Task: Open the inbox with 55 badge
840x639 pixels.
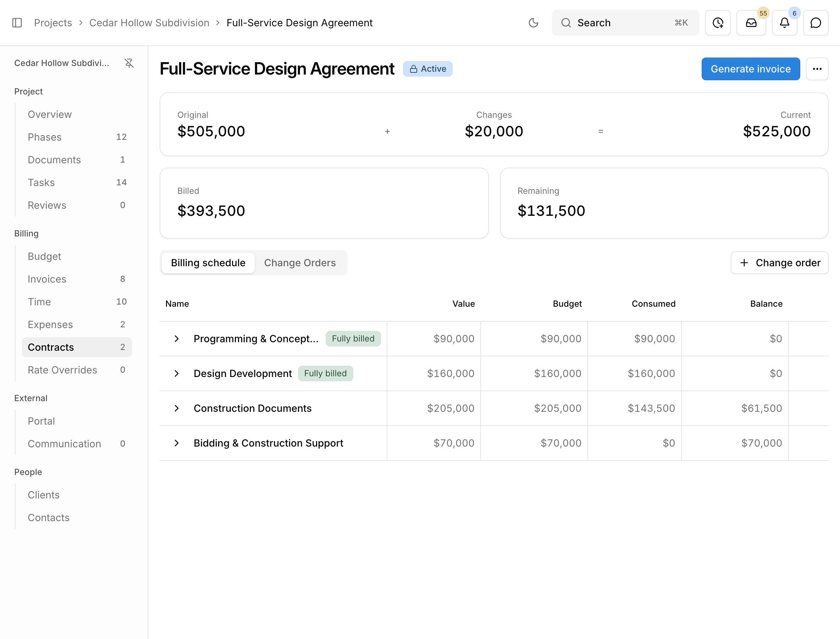Action: coord(751,23)
